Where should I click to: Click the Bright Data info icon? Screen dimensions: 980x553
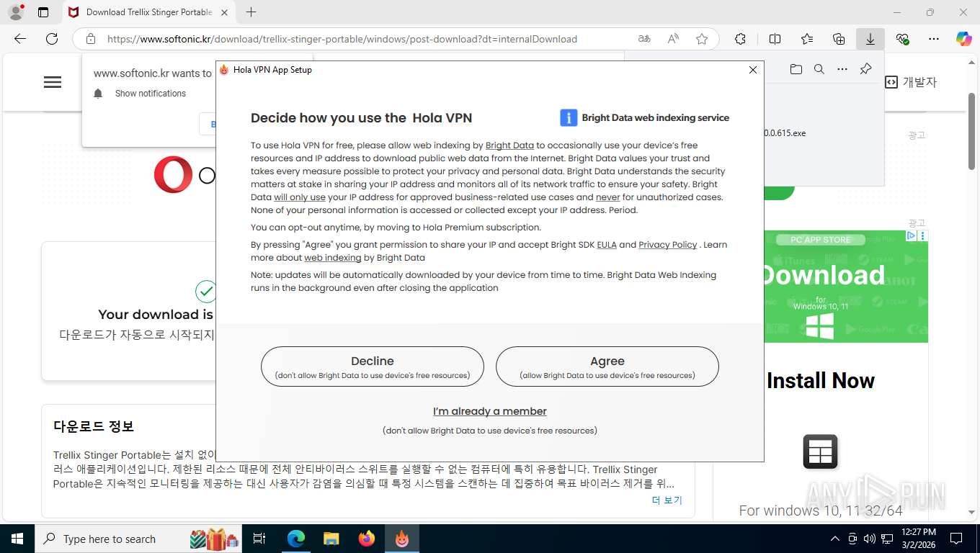pyautogui.click(x=569, y=118)
